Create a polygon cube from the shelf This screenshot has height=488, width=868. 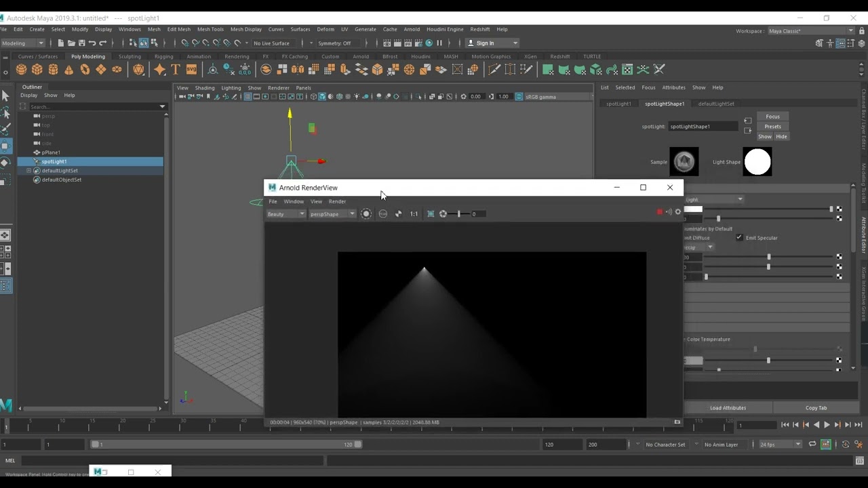(x=37, y=69)
